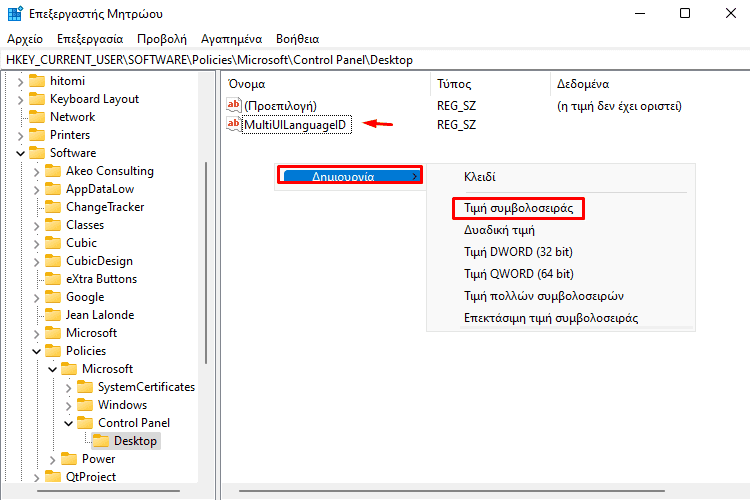The image size is (750, 500).
Task: Collapse the Policies key
Action: coord(36,352)
